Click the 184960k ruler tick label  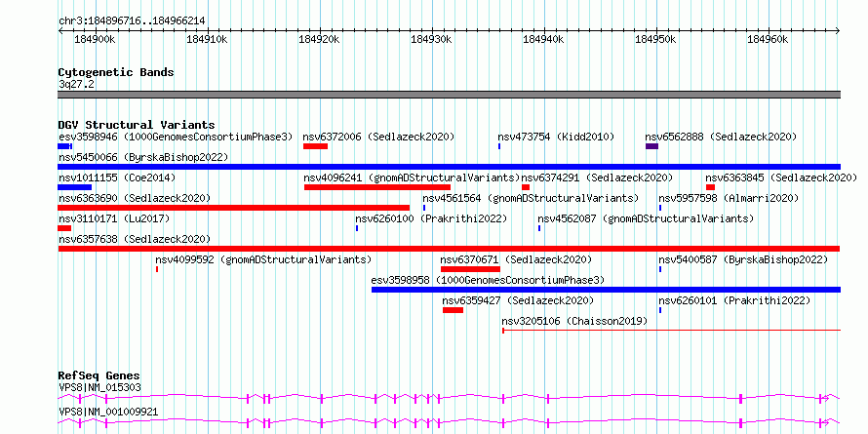point(768,39)
